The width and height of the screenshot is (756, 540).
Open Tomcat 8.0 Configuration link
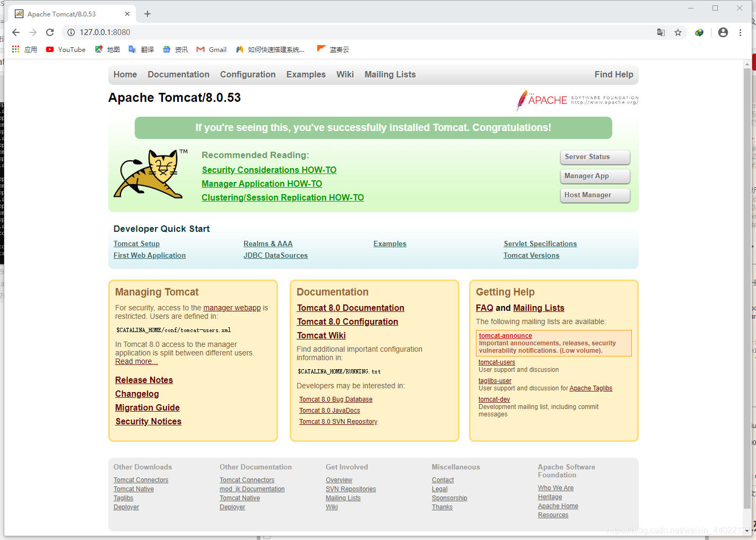tap(347, 322)
